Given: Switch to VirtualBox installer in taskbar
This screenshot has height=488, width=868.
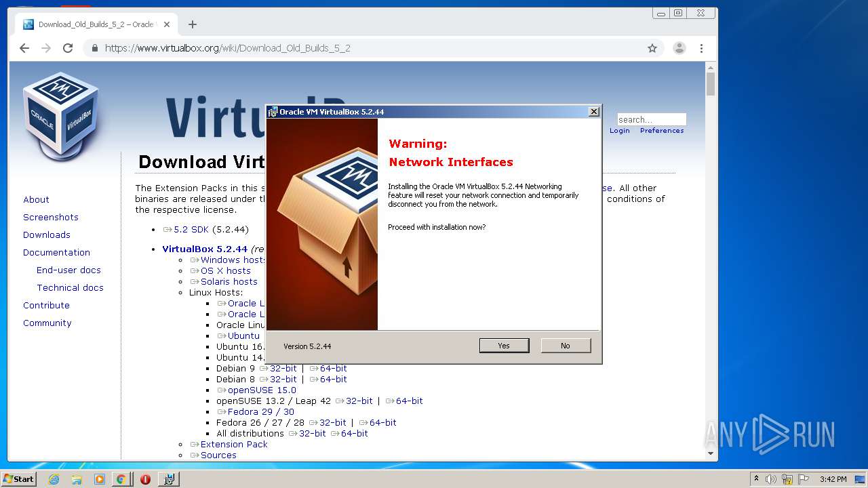Looking at the screenshot, I should (169, 479).
